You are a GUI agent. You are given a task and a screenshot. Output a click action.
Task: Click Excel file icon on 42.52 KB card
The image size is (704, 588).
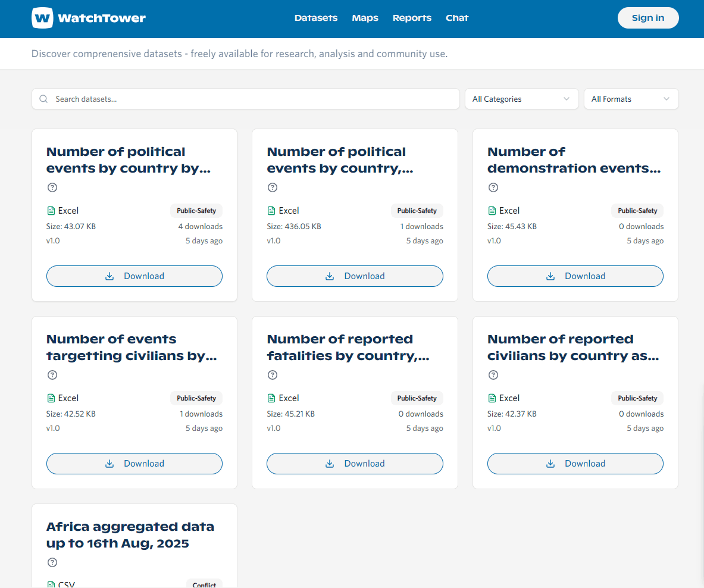[51, 398]
